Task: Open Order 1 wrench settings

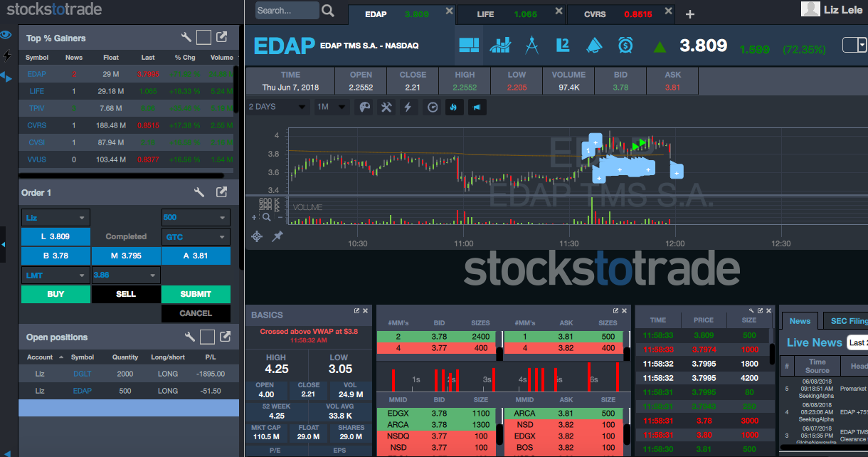Action: (x=200, y=192)
